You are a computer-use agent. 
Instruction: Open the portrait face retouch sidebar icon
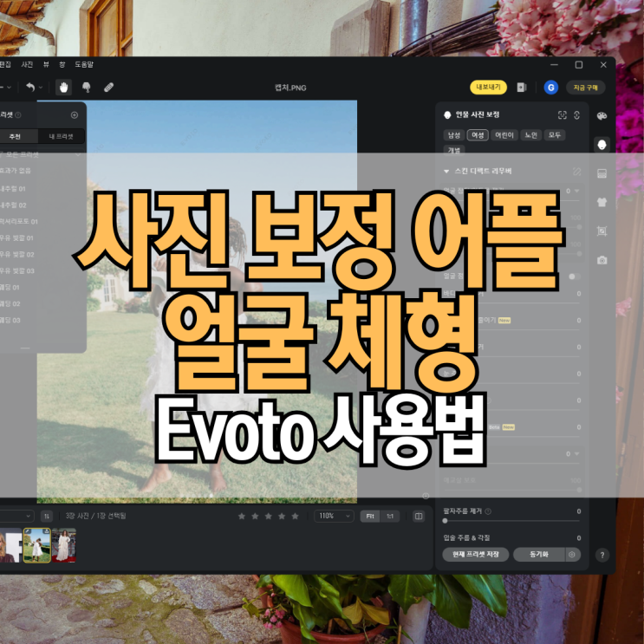pyautogui.click(x=602, y=145)
